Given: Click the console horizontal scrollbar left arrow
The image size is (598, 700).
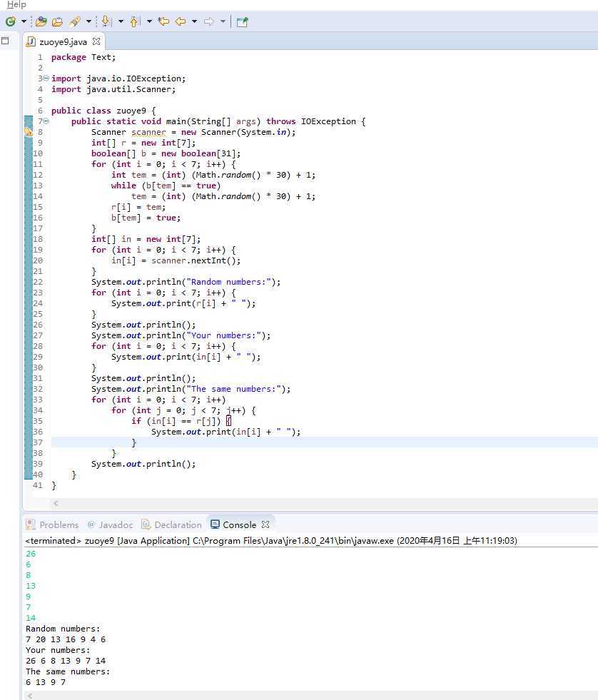Looking at the screenshot, I should pyautogui.click(x=30, y=696).
